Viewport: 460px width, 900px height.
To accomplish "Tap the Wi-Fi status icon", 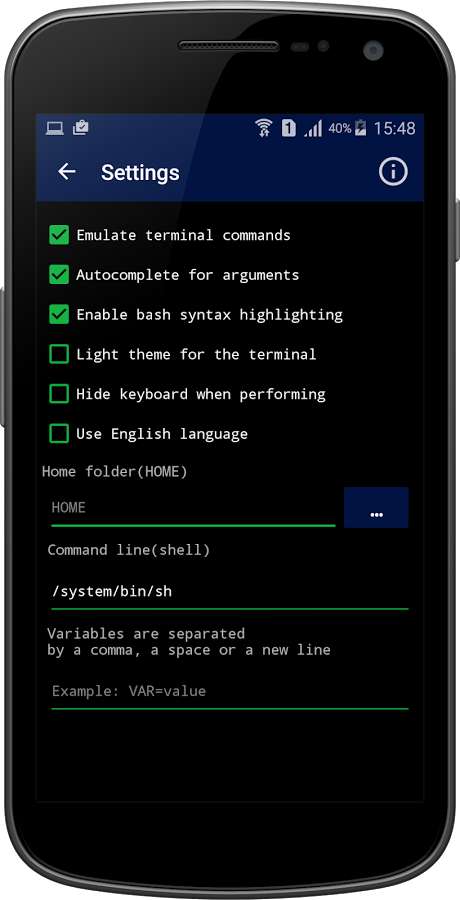I will 264,127.
